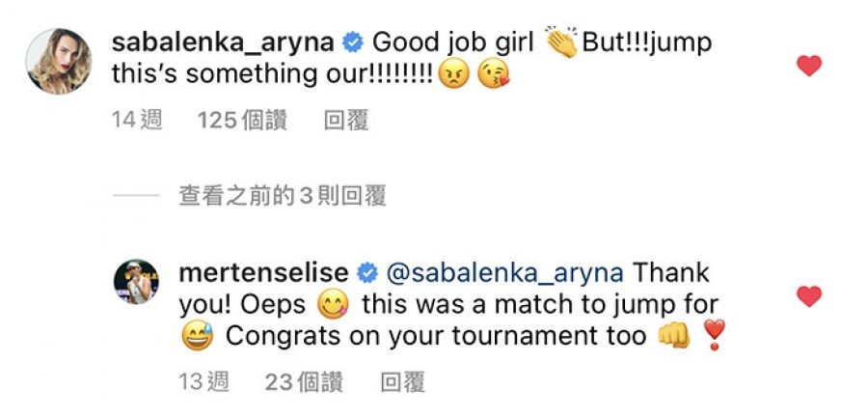868x418 pixels.
Task: Toggle the heart on mertenselise's reply
Action: tap(809, 296)
